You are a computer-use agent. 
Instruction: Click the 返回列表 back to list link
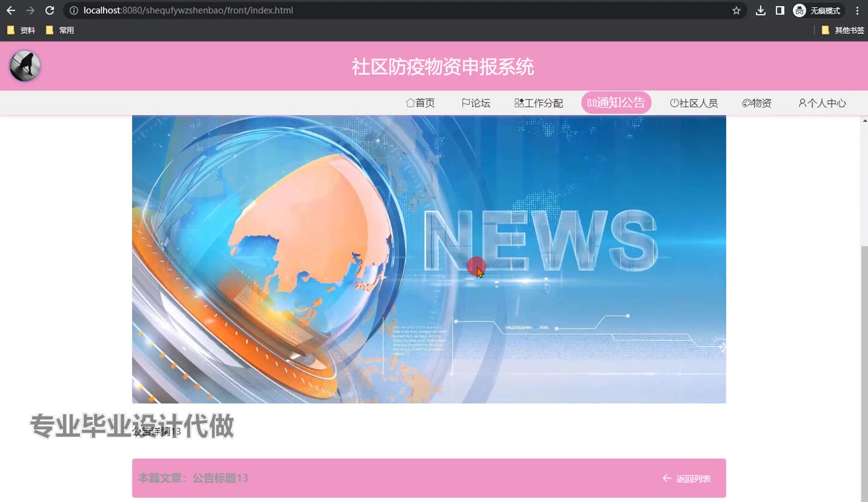click(687, 478)
